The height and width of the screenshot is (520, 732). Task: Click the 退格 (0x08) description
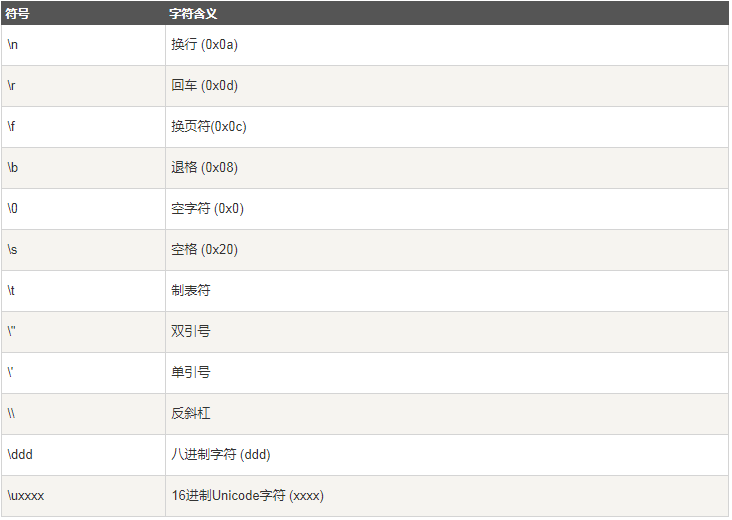[204, 168]
